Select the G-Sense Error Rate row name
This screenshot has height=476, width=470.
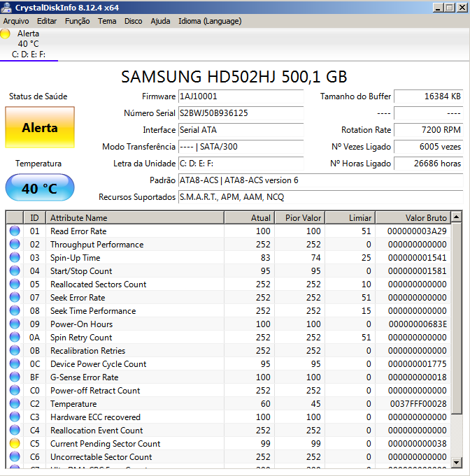tap(84, 377)
